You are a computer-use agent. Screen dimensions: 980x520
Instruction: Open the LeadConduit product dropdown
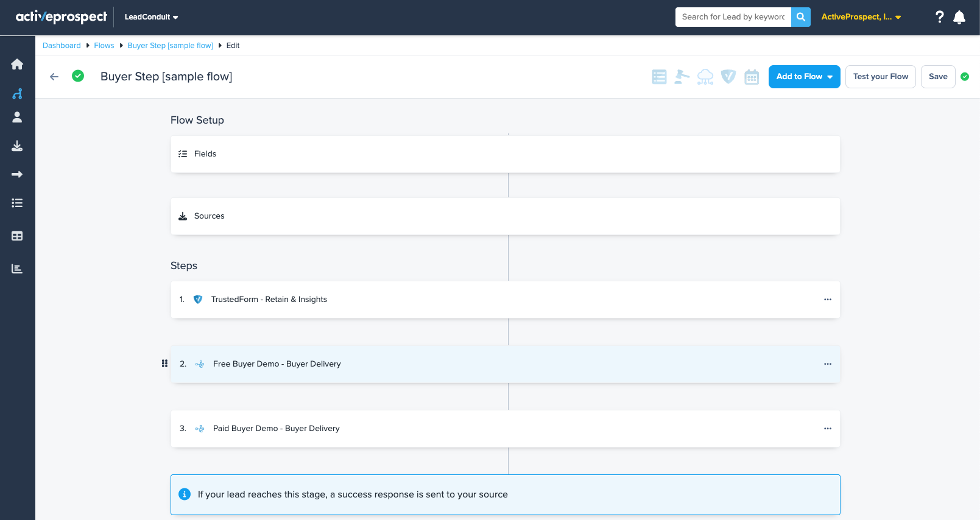(151, 17)
